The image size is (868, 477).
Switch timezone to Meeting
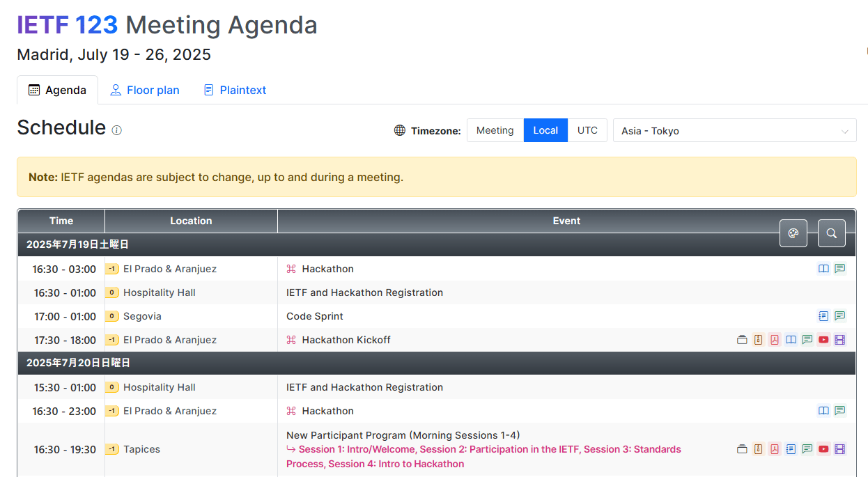495,130
